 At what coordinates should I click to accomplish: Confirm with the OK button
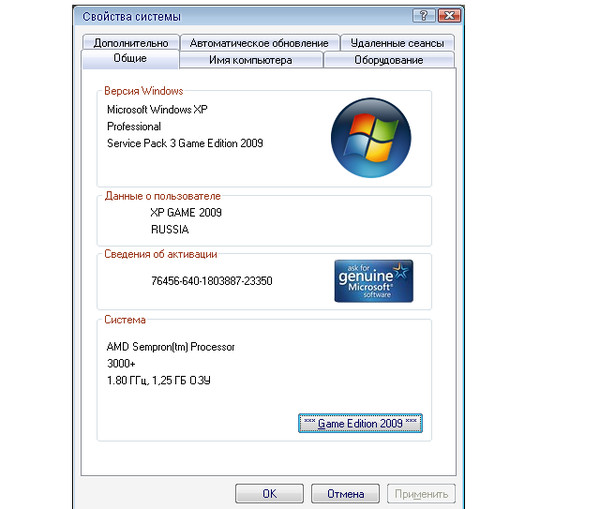[269, 494]
